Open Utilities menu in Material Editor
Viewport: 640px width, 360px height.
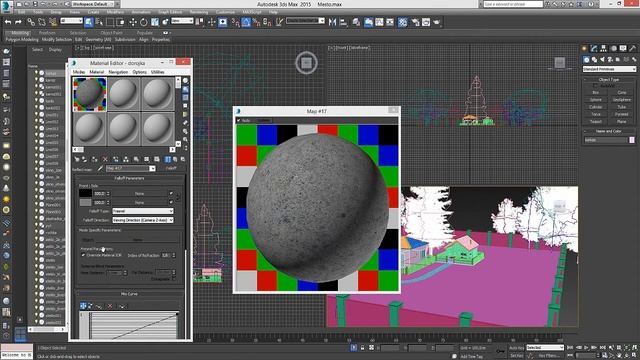[158, 72]
